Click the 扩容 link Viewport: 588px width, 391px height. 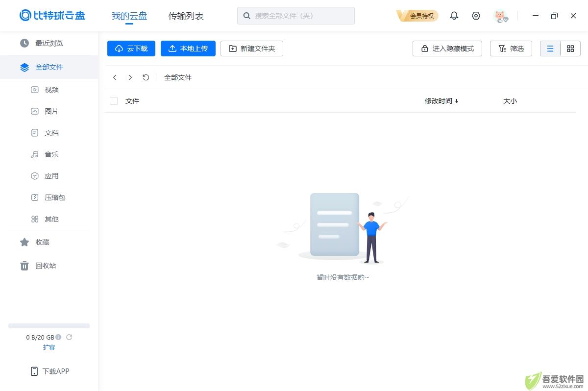[49, 347]
